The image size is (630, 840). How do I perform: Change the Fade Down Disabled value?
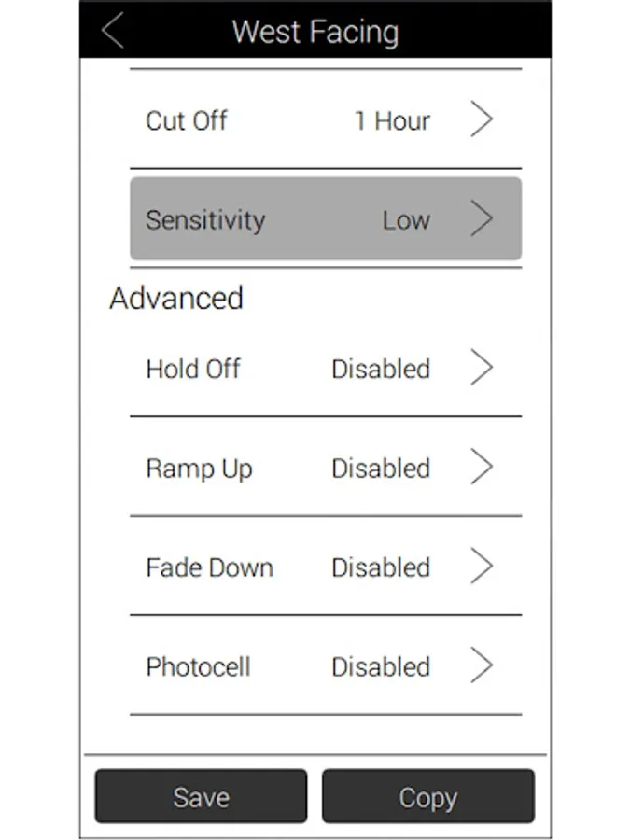[381, 567]
